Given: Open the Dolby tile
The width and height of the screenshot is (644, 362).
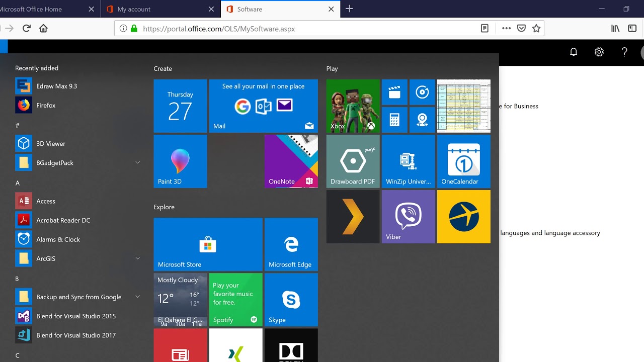Looking at the screenshot, I should click(291, 345).
